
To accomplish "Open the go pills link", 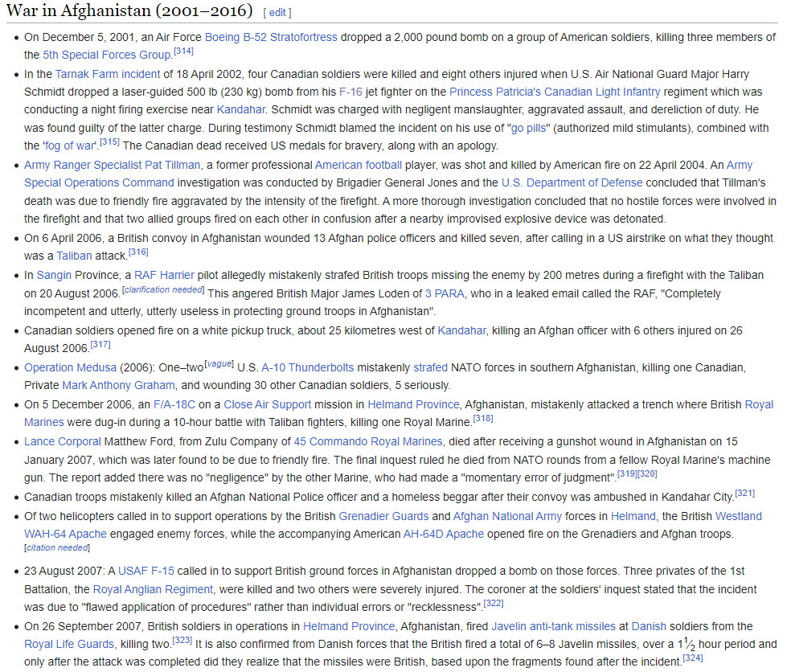I will click(528, 128).
